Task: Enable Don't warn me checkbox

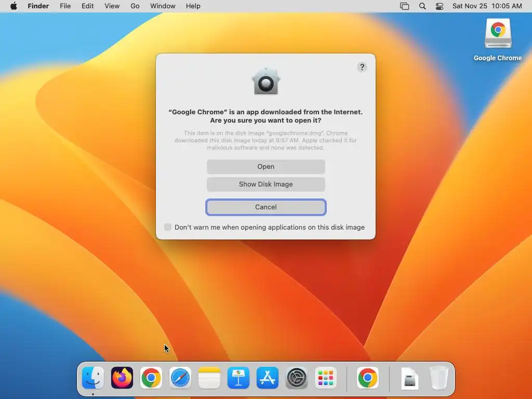Action: [168, 227]
